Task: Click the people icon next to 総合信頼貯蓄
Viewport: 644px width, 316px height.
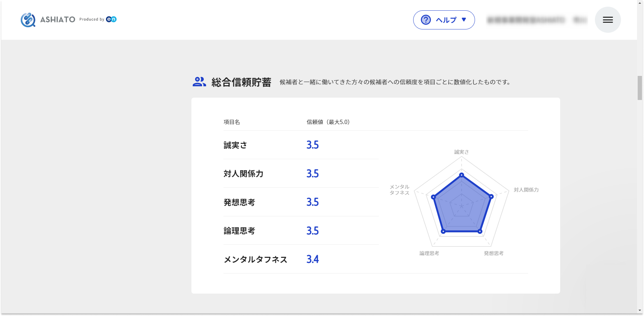Action: (198, 81)
